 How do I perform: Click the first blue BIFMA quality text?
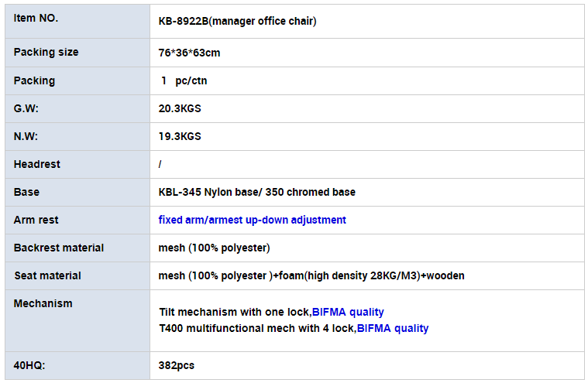(x=348, y=312)
